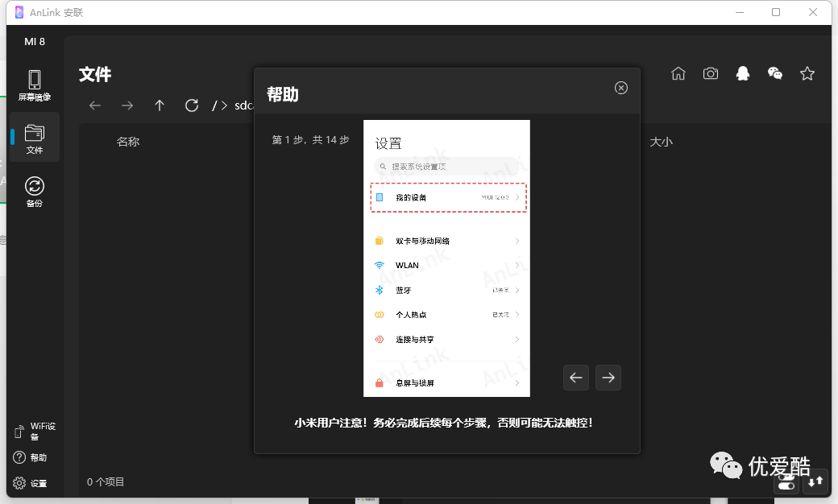Open WiFi设备 connection option

tap(34, 432)
